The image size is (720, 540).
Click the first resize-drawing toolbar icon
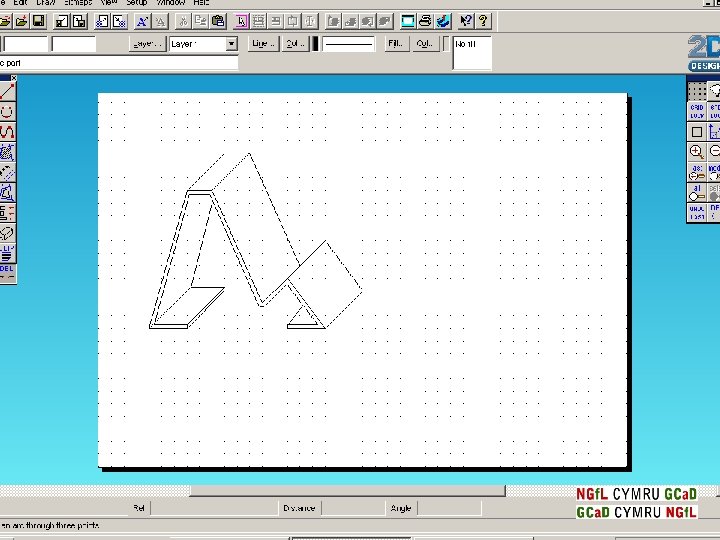pos(62,21)
